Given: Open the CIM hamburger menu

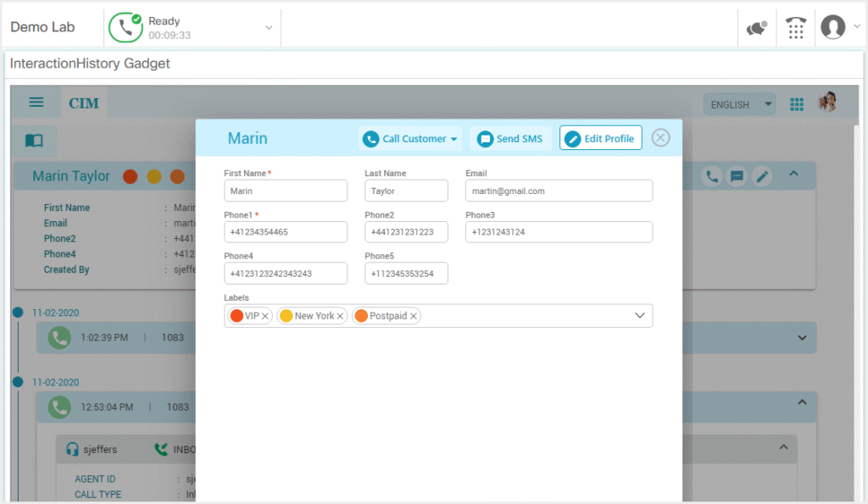Looking at the screenshot, I should 36,102.
